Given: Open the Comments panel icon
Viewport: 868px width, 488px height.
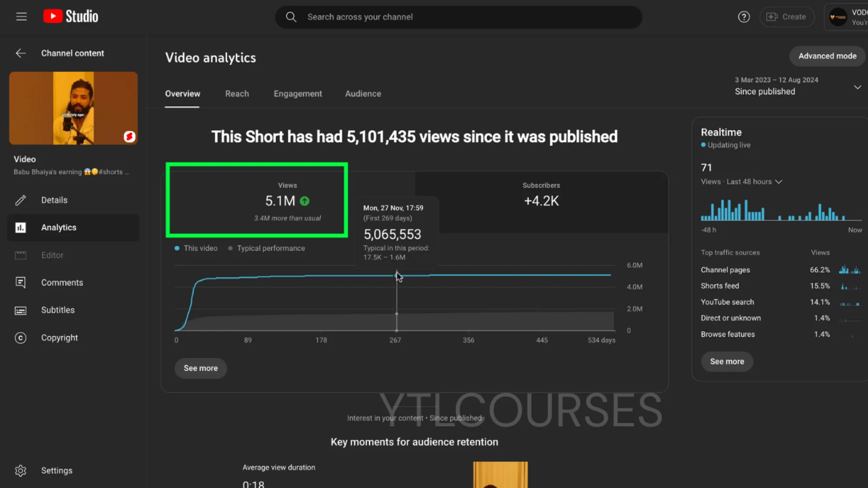Looking at the screenshot, I should coord(20,282).
